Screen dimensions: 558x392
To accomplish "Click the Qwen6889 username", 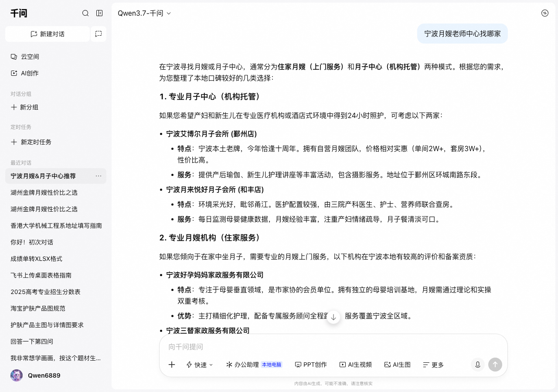I will tap(44, 375).
